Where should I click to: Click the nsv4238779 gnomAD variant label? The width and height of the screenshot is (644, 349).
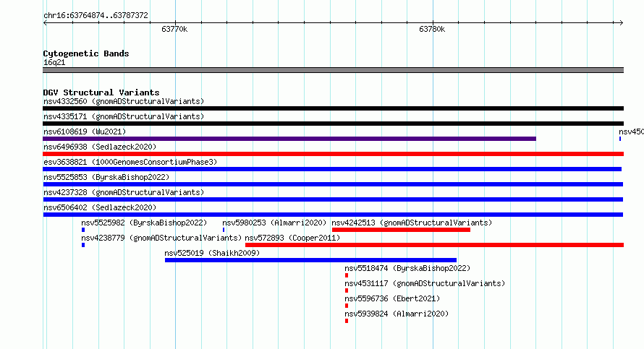coord(161,238)
